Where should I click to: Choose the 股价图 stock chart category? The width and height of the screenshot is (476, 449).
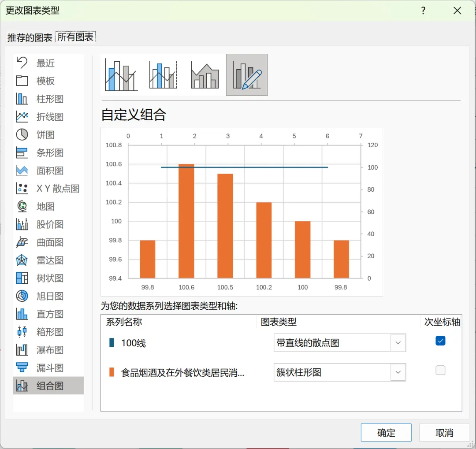click(48, 224)
